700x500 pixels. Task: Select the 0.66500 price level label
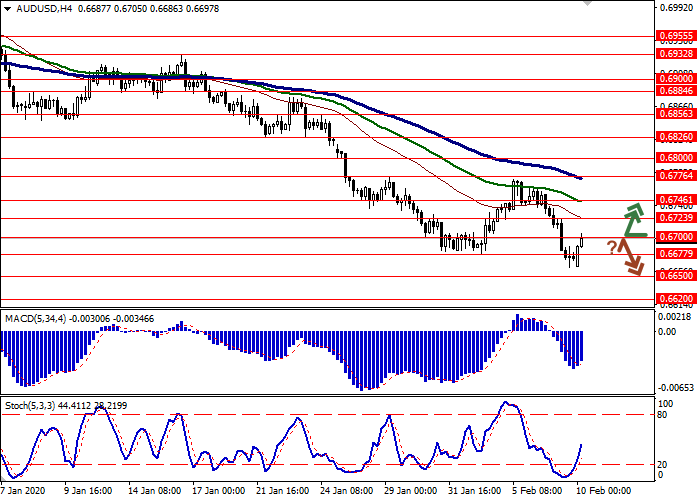point(675,277)
